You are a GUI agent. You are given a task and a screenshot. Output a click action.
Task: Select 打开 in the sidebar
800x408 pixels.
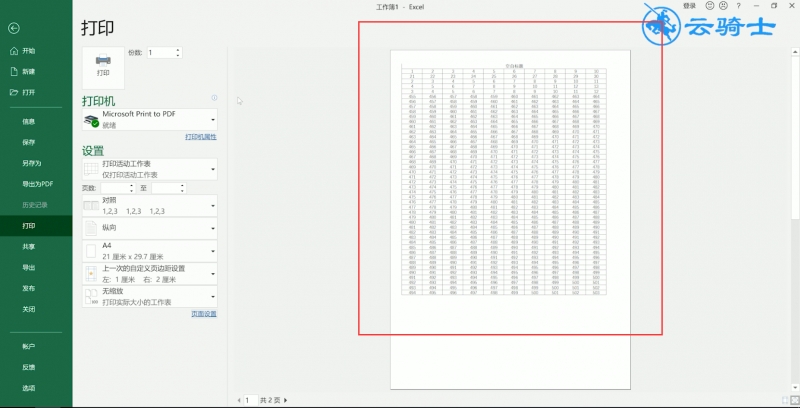pyautogui.click(x=36, y=92)
